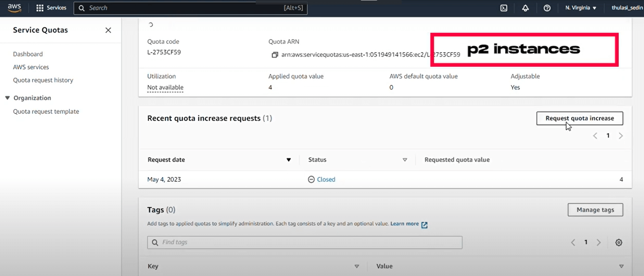Click Request quota increase button
Screen dimensions: 644x276
click(579, 118)
